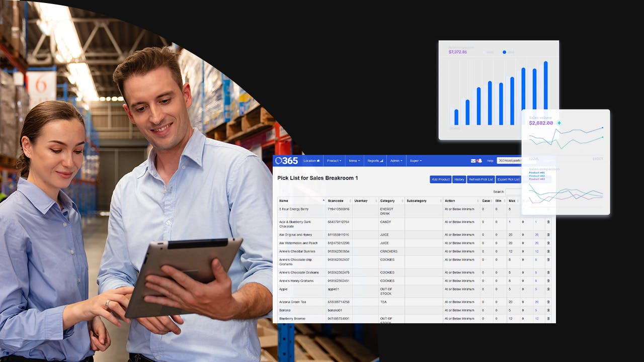The height and width of the screenshot is (362, 644).
Task: Open messages using the envelope icon
Action: (x=472, y=160)
